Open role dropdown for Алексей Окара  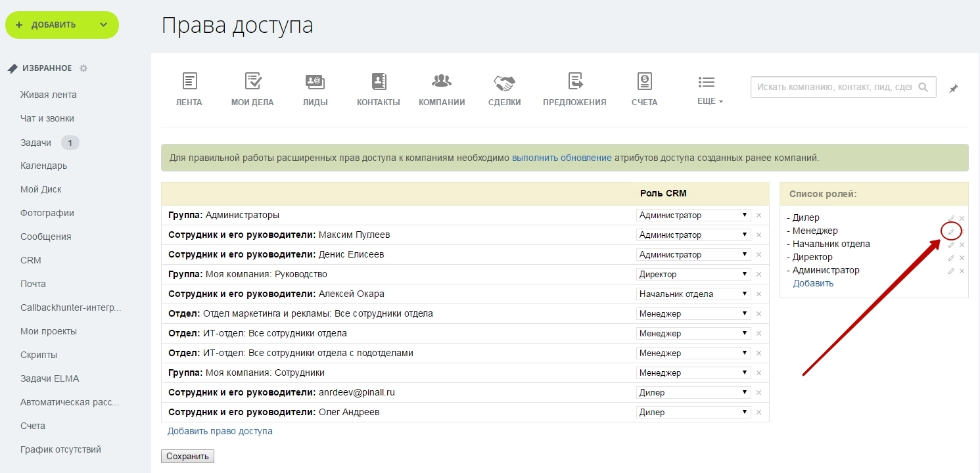pyautogui.click(x=693, y=294)
